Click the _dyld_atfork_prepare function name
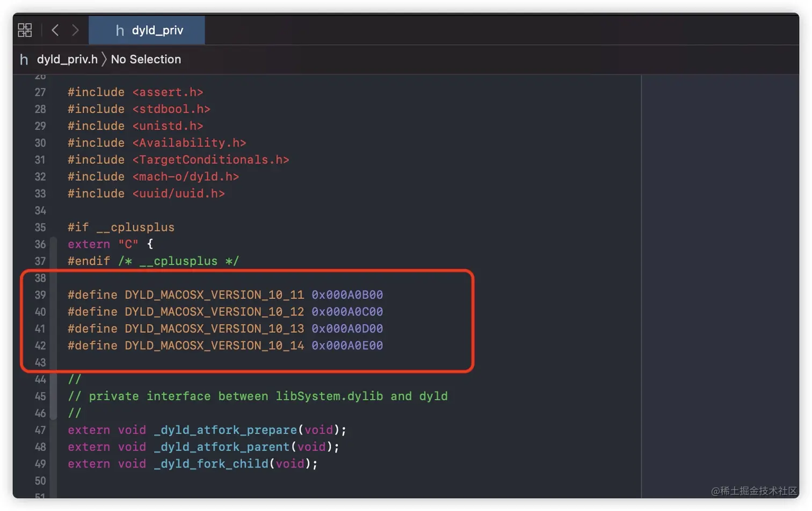This screenshot has width=812, height=511. click(226, 430)
